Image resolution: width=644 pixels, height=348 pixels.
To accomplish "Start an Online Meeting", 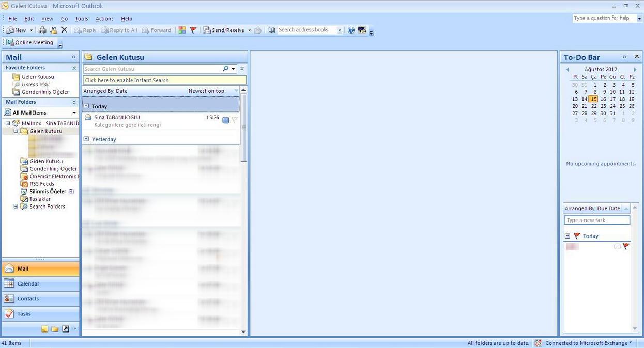I will pyautogui.click(x=30, y=43).
